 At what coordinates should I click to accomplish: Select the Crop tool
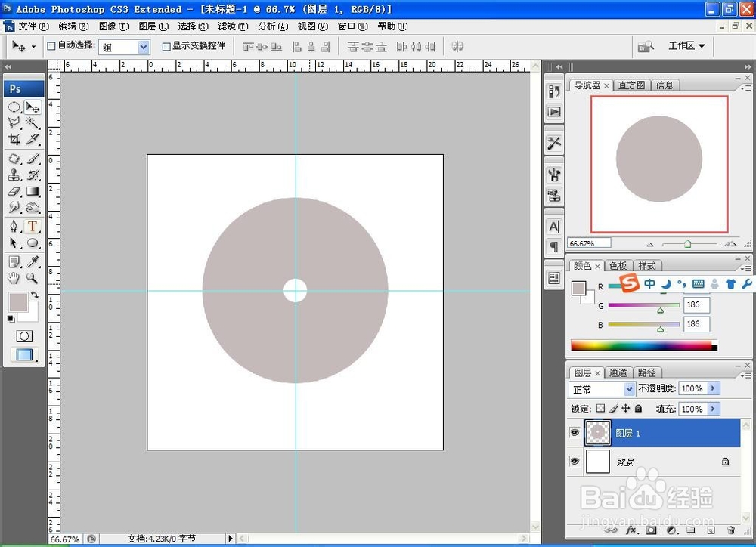coord(14,139)
